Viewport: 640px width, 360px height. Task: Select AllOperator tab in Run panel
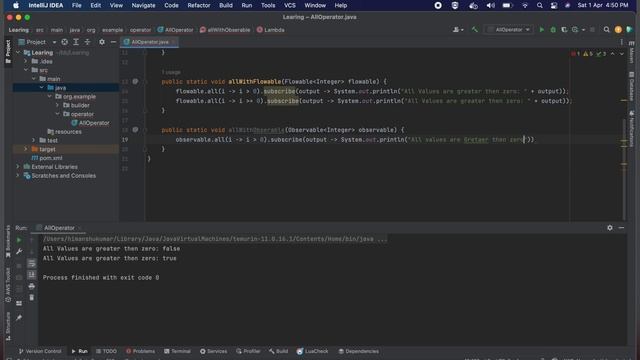point(59,228)
